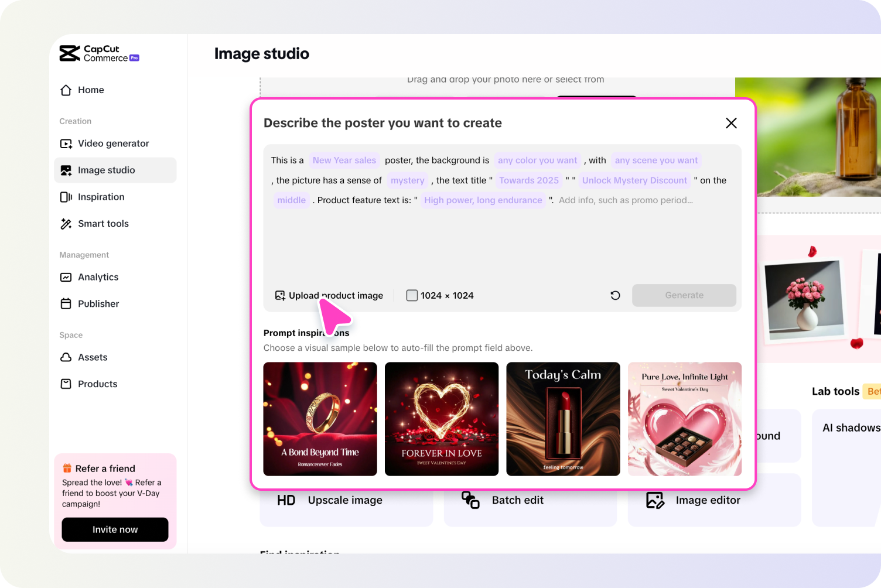Edit the 'Towards 2025' title chip

coord(529,180)
